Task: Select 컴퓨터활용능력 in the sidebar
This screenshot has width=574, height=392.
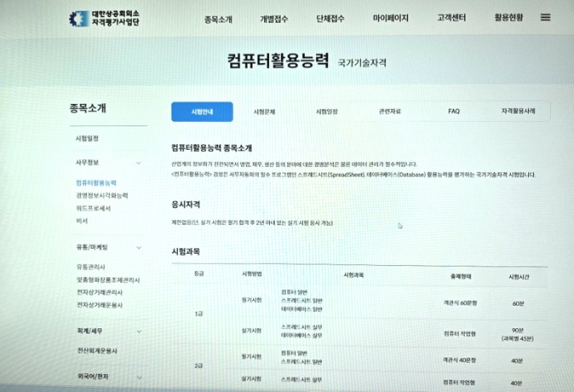Action: [x=96, y=183]
